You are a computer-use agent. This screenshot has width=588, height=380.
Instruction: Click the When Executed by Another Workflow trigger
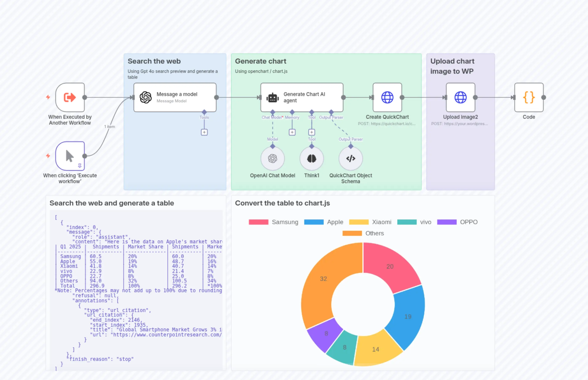[x=70, y=97]
